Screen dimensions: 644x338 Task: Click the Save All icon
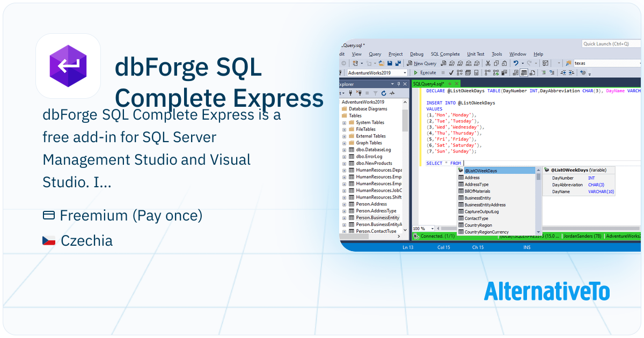pos(398,63)
